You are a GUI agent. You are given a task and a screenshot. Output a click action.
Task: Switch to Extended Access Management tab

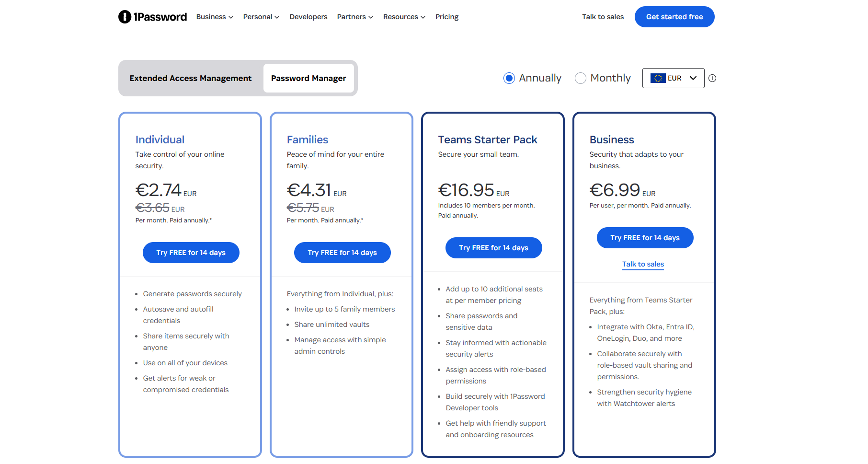(191, 78)
